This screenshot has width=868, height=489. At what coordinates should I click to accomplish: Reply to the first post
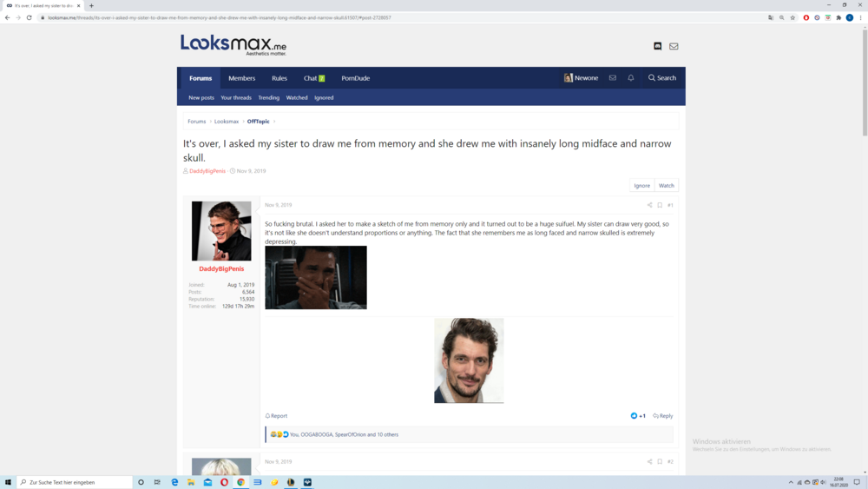pyautogui.click(x=663, y=416)
